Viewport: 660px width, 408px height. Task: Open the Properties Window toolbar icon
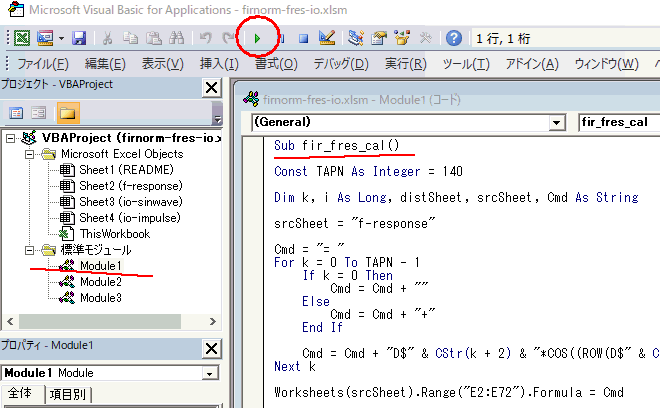coord(379,38)
